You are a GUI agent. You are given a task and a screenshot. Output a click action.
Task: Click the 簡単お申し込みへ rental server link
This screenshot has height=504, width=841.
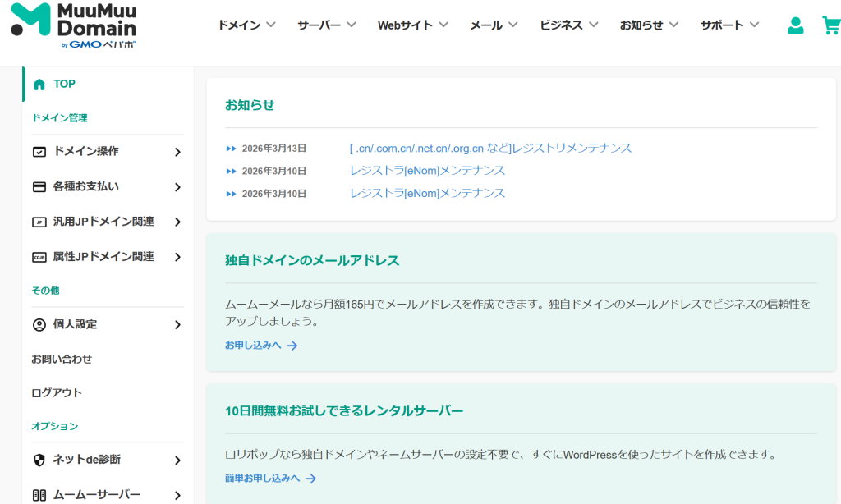coord(270,479)
